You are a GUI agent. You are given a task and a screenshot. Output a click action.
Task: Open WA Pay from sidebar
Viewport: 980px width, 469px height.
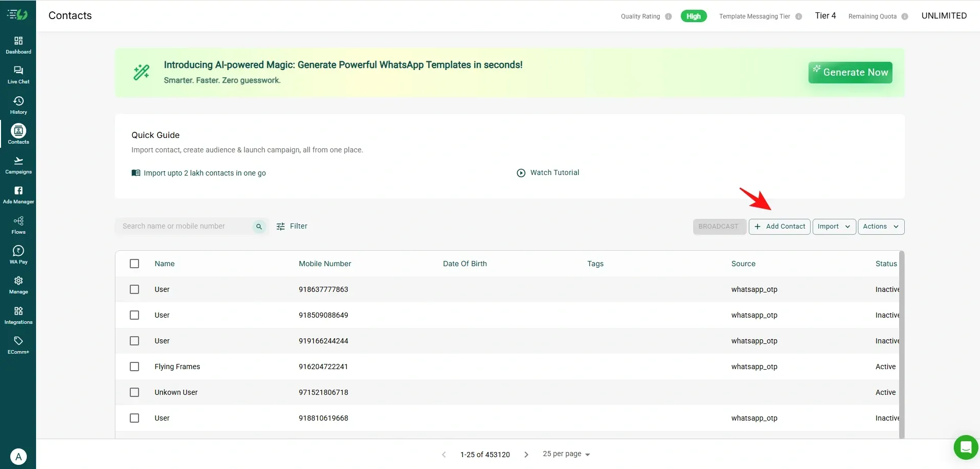click(x=18, y=255)
